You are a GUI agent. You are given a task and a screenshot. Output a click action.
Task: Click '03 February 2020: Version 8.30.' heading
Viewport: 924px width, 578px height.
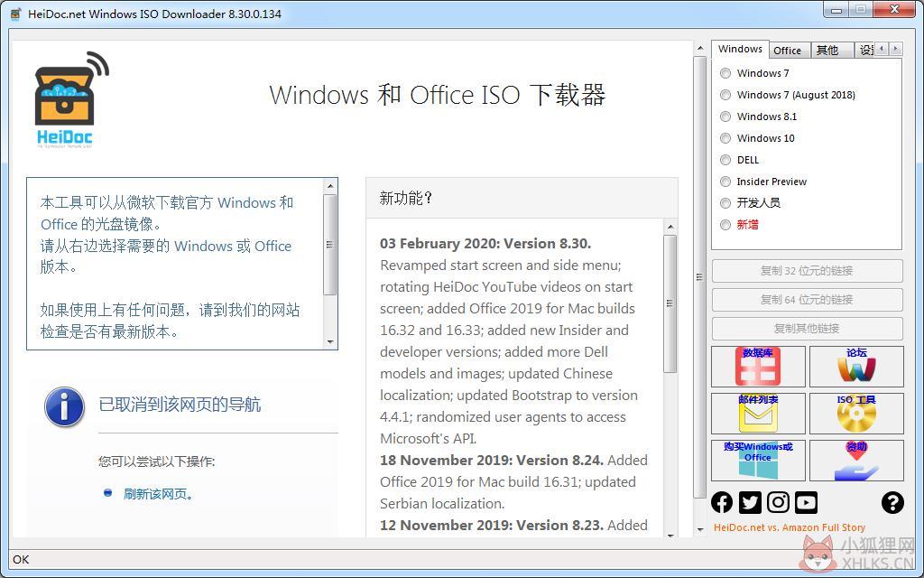[x=485, y=244]
